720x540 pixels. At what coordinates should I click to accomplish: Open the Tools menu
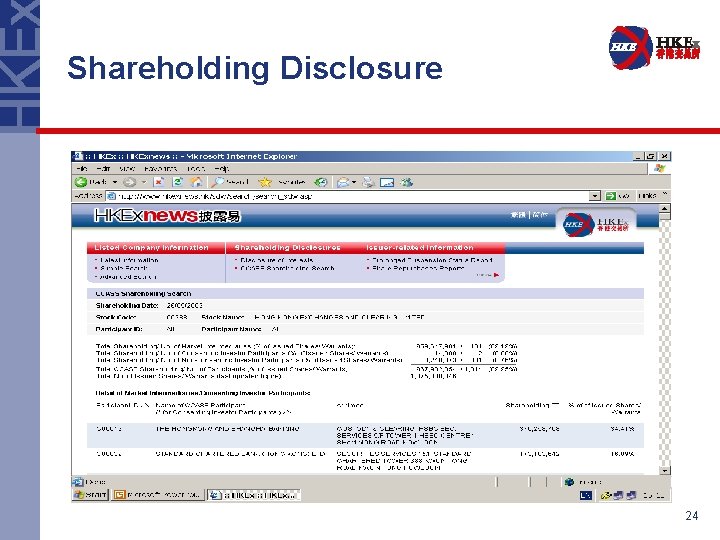click(x=196, y=169)
